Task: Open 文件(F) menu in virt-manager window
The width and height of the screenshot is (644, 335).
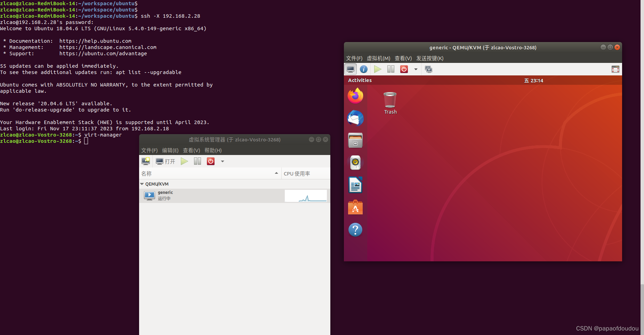Action: click(150, 150)
